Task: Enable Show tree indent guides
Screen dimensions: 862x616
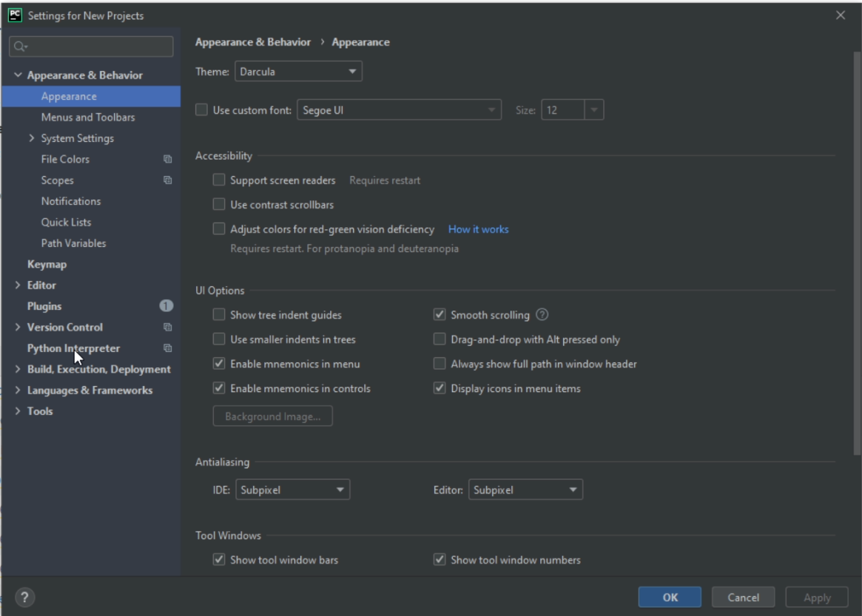Action: [219, 314]
